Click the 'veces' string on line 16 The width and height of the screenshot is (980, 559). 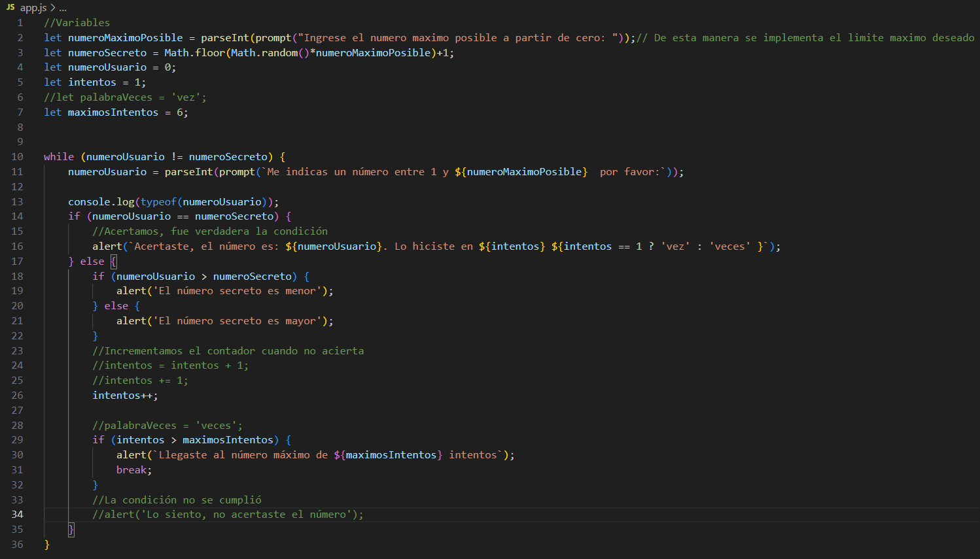tap(730, 246)
